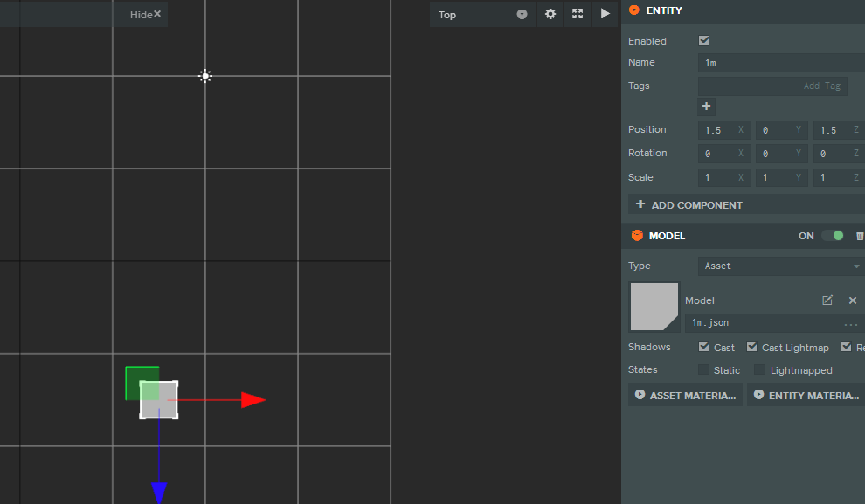Launch the scene with the play icon
This screenshot has height=504, width=865.
pos(605,14)
